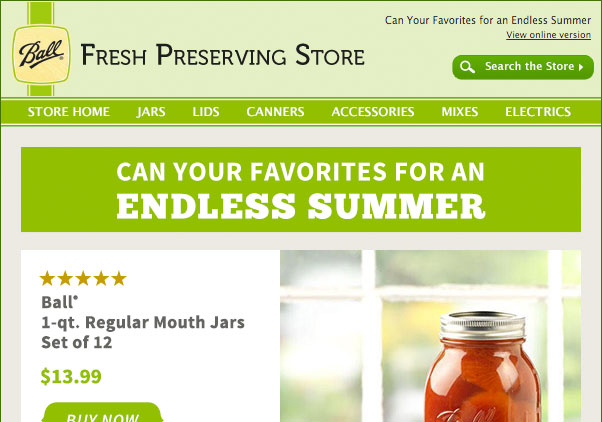Click the View online version link

pyautogui.click(x=548, y=35)
